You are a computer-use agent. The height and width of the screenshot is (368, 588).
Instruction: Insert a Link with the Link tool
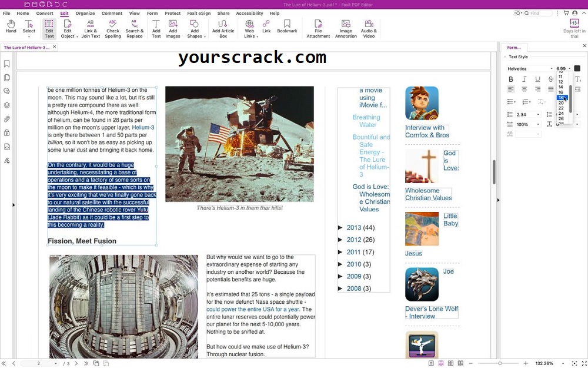[266, 26]
